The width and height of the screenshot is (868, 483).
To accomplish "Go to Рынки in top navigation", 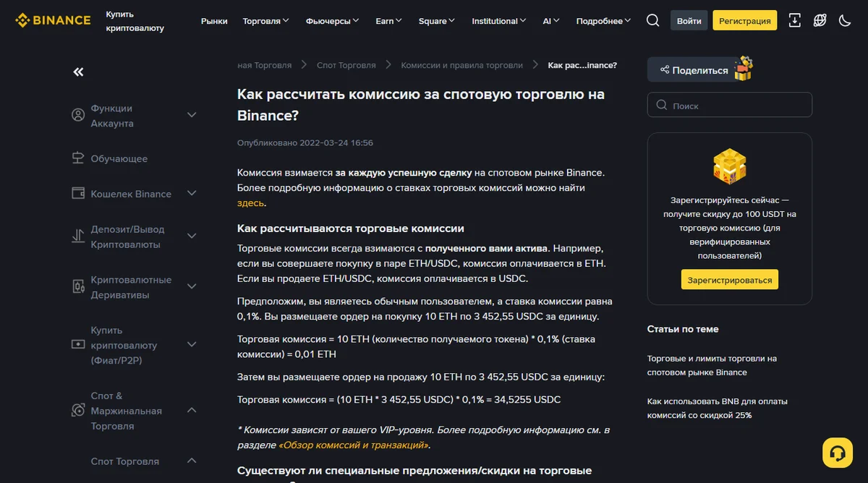I will coord(214,21).
